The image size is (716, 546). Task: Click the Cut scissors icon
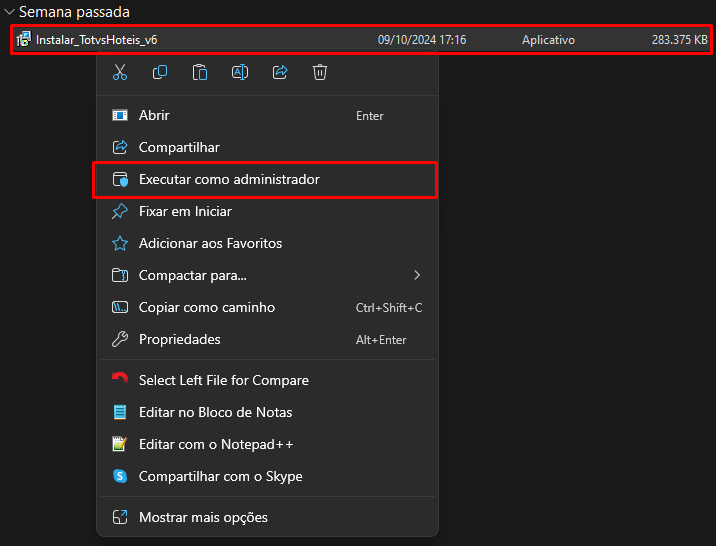pos(120,72)
